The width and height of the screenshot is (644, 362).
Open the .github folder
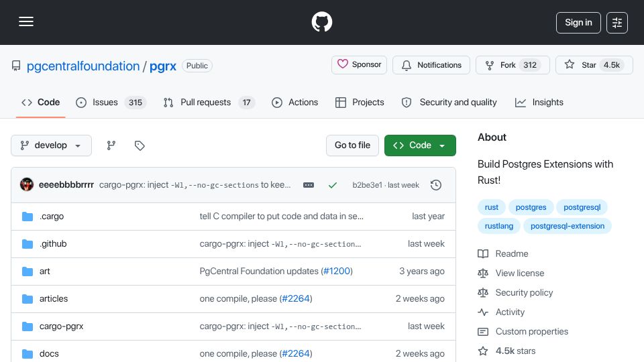point(53,244)
